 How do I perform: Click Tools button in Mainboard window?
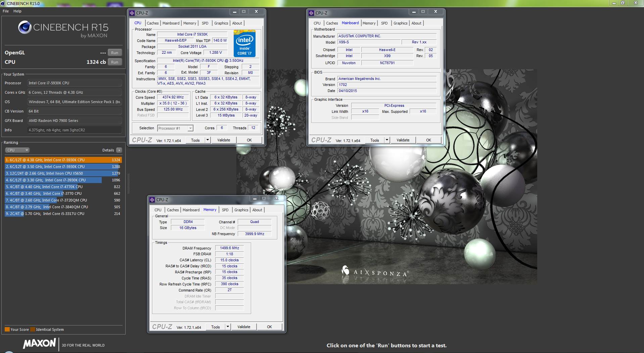pyautogui.click(x=375, y=140)
